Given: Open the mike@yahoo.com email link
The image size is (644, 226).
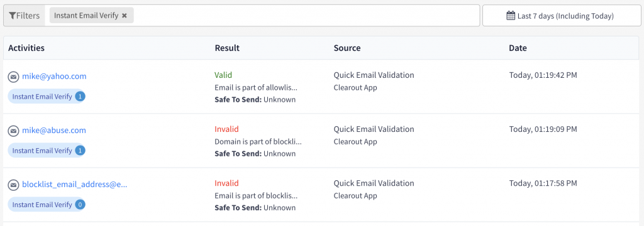Looking at the screenshot, I should pos(54,77).
